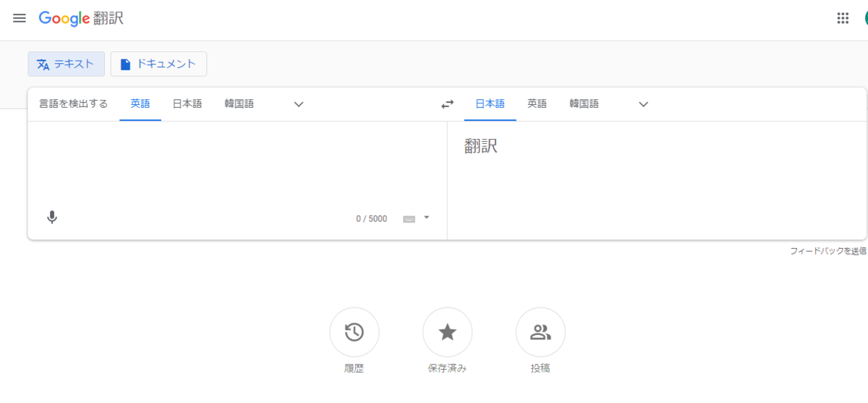868x403 pixels.
Task: Click the source text input area
Action: coord(237,165)
